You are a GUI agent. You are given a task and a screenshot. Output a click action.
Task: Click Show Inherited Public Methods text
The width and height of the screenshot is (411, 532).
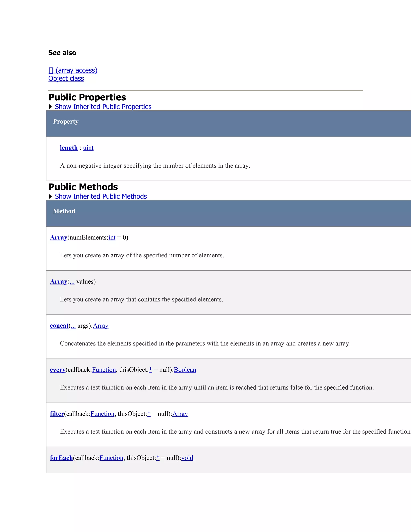(x=101, y=196)
